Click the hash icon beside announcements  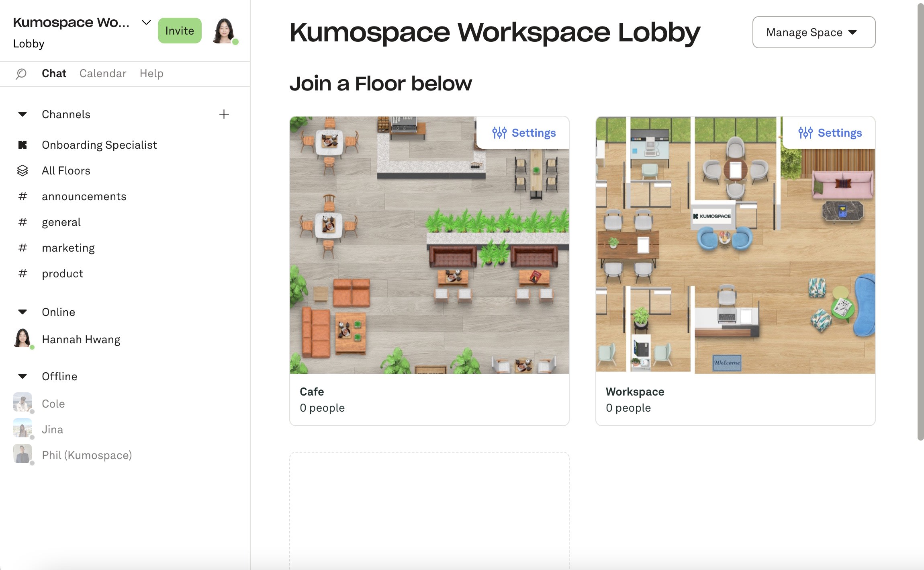pos(22,196)
